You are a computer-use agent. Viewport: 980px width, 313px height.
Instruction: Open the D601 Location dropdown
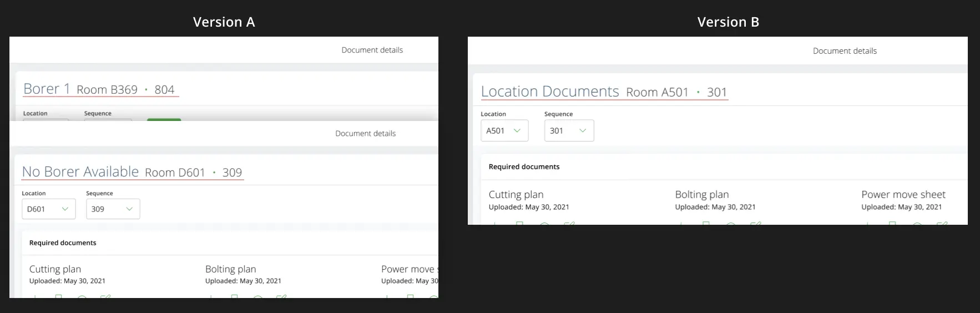click(x=48, y=209)
